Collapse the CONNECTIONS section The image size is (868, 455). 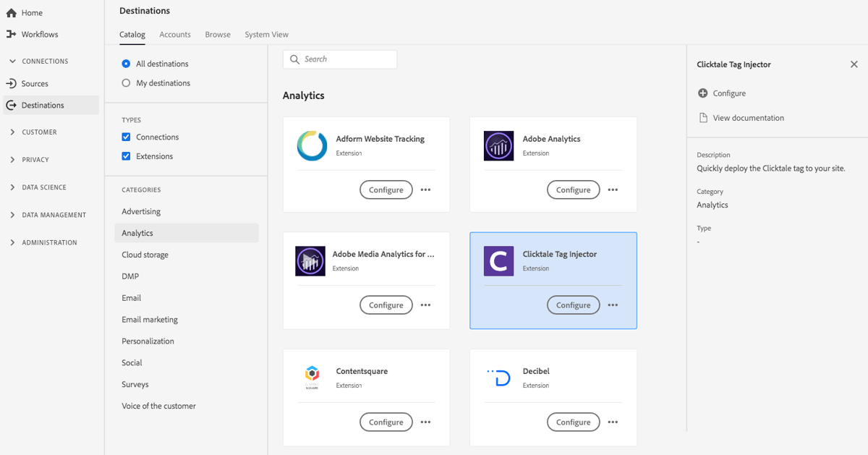(x=12, y=61)
